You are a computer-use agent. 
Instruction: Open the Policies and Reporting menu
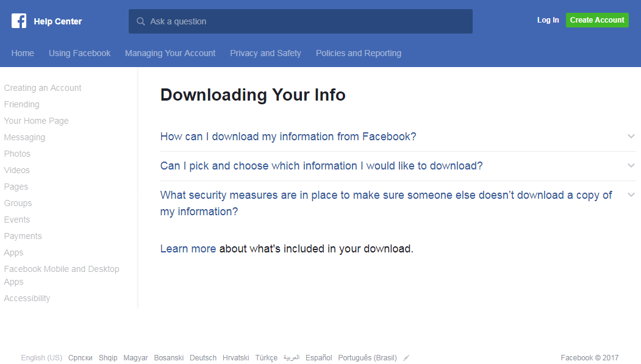point(359,53)
